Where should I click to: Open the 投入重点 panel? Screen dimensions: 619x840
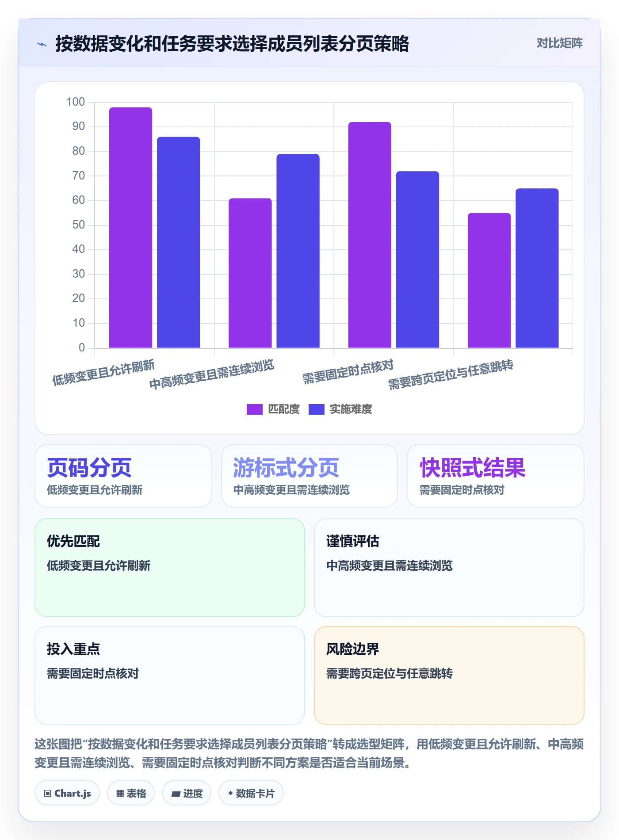[x=170, y=676]
